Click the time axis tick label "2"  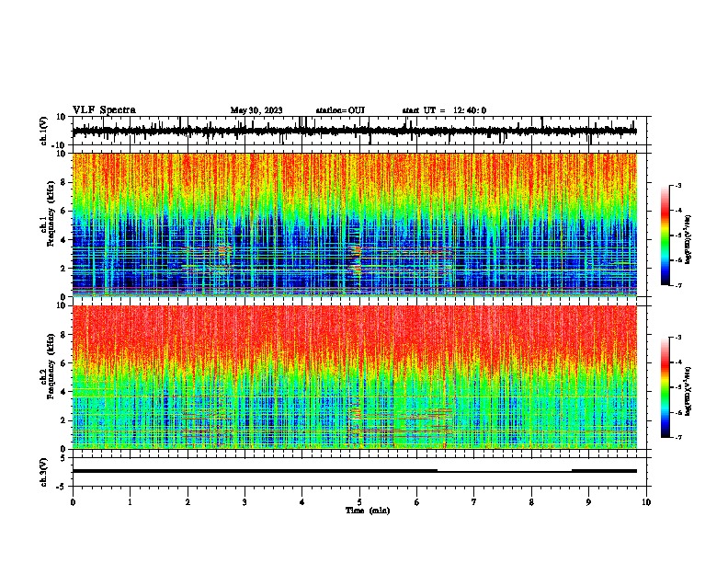[188, 502]
